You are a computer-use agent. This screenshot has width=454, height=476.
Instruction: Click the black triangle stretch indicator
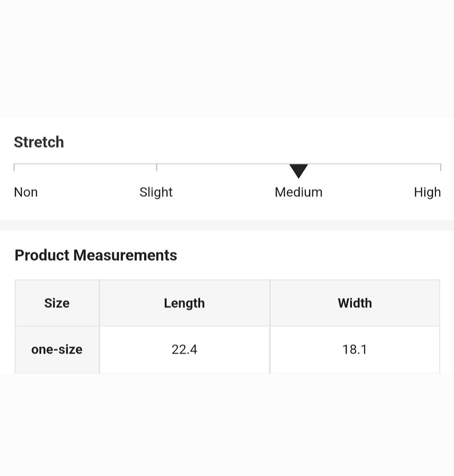coord(298,171)
